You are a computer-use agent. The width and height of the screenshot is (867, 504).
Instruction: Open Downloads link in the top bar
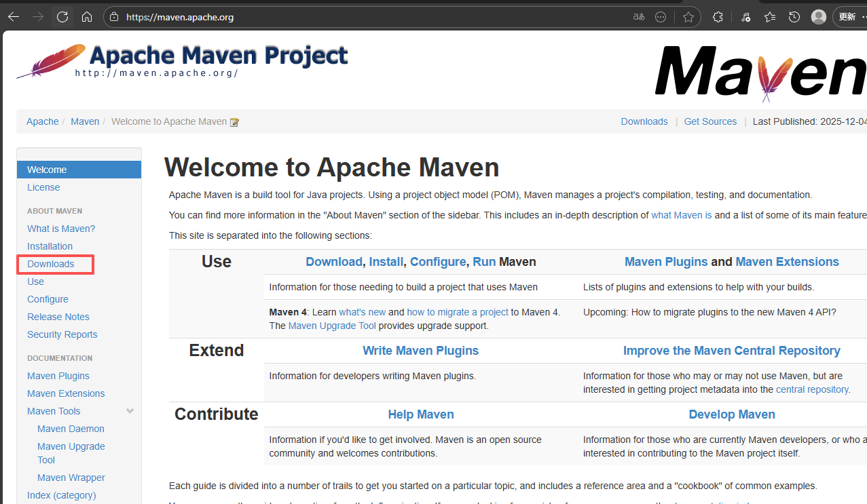click(644, 121)
